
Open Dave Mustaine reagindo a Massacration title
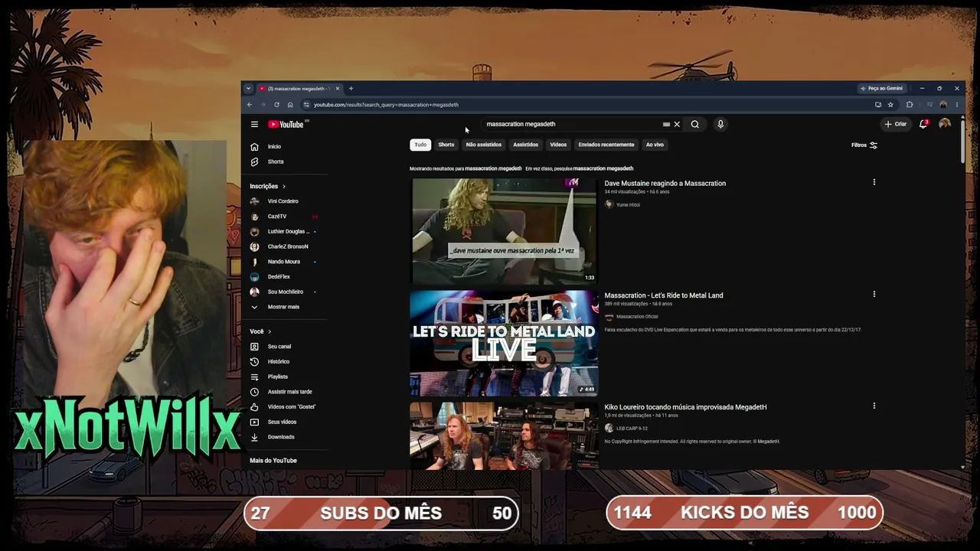(x=665, y=183)
